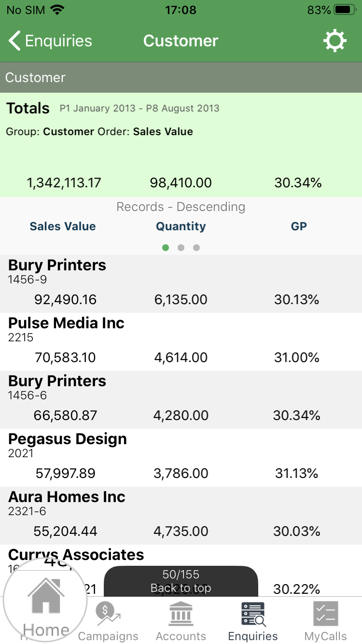Select the second page indicator dot

181,248
